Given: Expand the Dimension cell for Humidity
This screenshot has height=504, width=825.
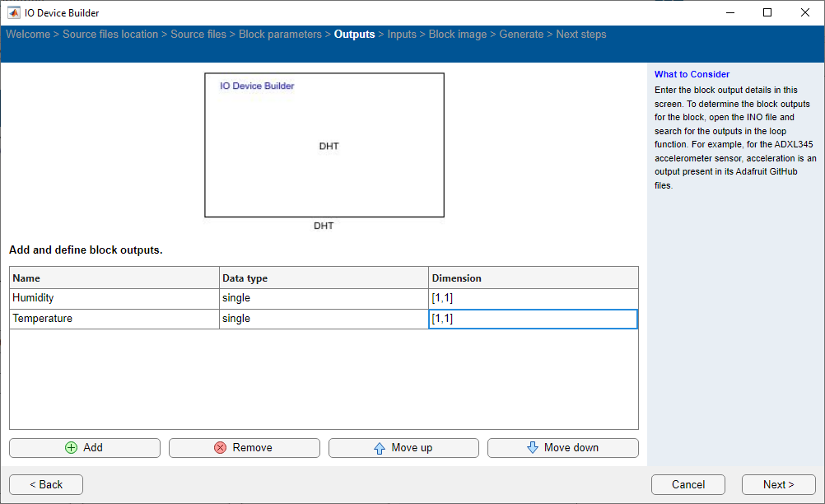Looking at the screenshot, I should (x=533, y=297).
